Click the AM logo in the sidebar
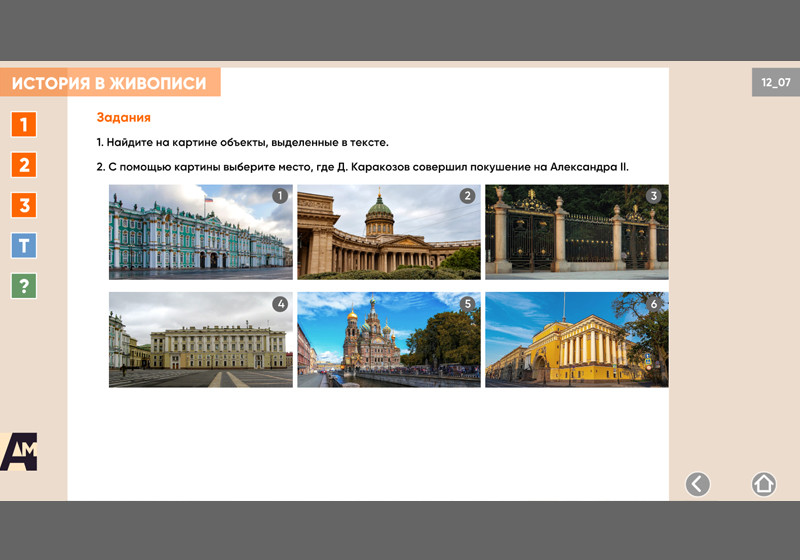The height and width of the screenshot is (560, 800). pyautogui.click(x=19, y=452)
